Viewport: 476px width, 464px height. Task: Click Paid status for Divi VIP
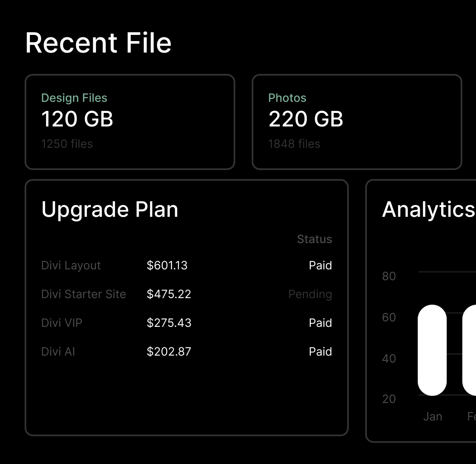320,323
